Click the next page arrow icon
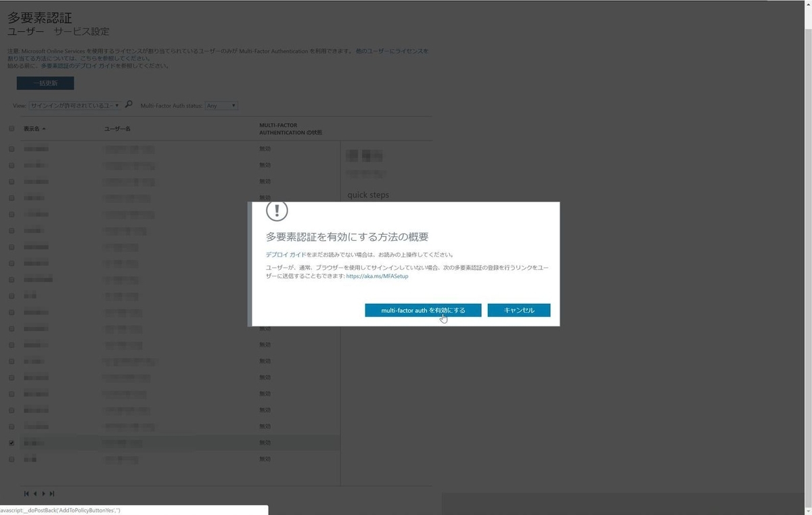Viewport: 812px width, 515px height. pos(43,493)
